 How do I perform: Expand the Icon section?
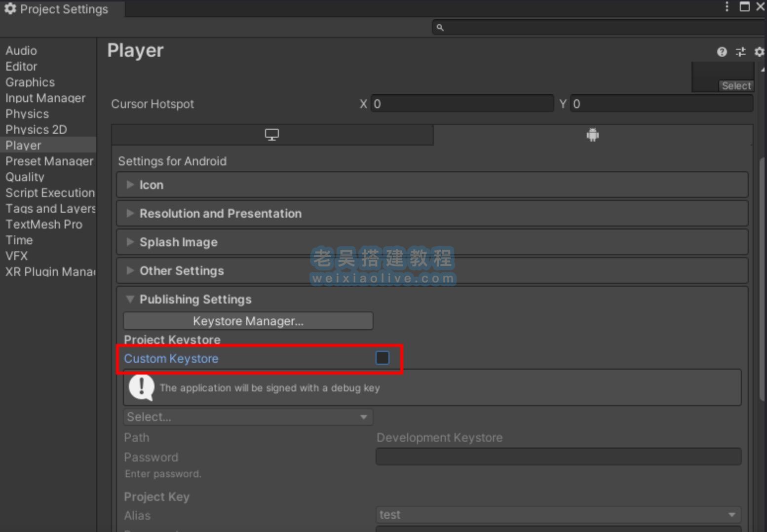[151, 185]
